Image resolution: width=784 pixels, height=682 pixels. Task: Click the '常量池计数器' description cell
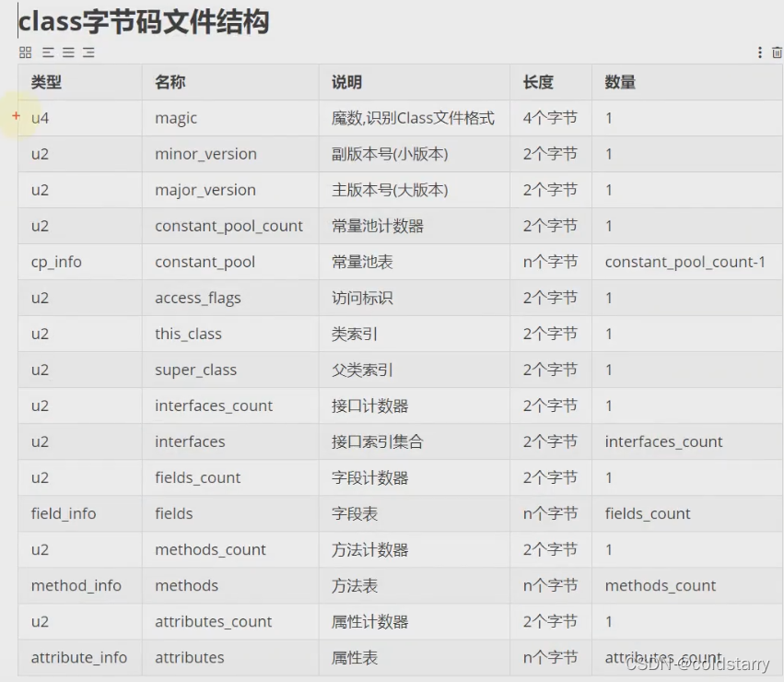coord(378,226)
